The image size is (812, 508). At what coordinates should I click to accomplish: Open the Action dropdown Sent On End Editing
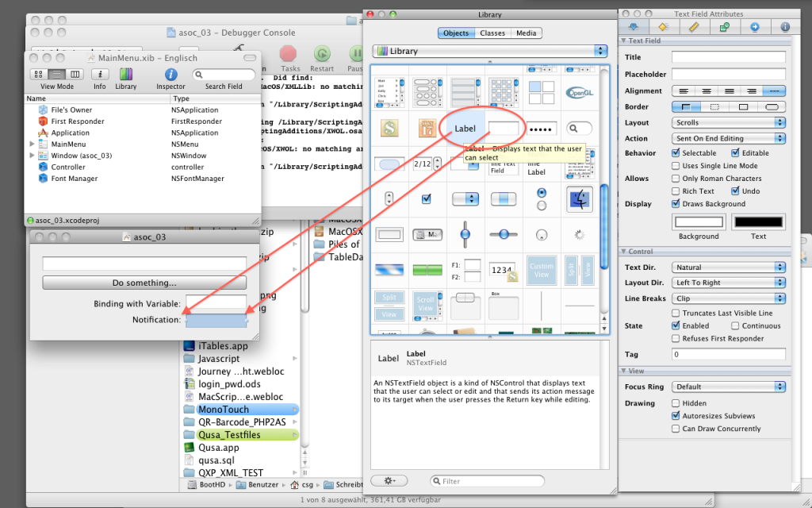click(x=728, y=138)
